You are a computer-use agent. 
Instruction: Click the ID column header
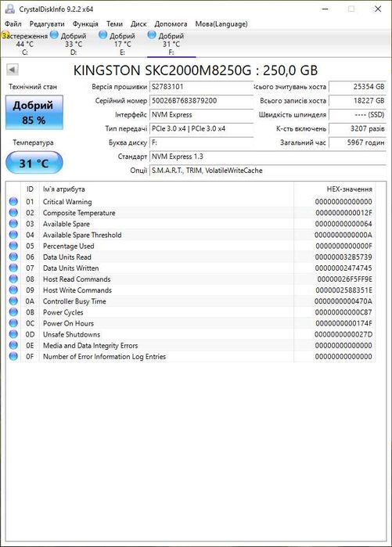point(30,189)
